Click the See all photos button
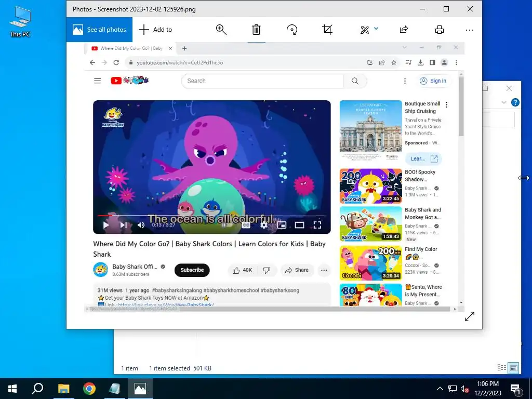 [99, 30]
